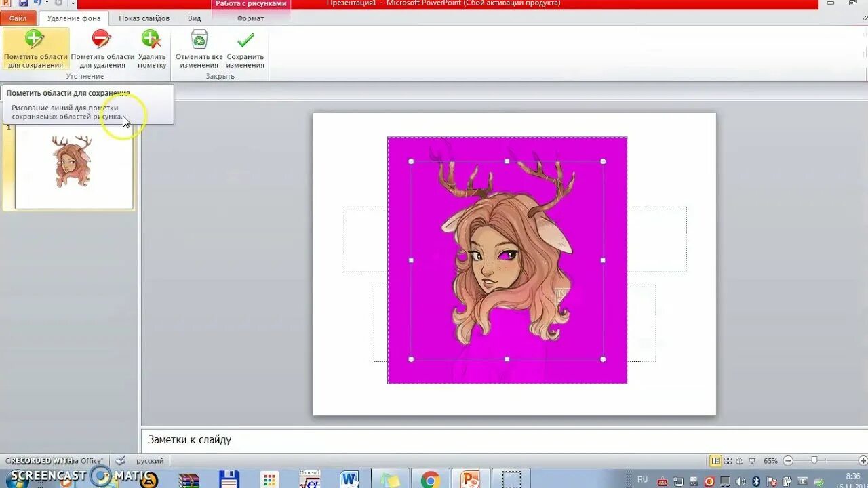Start Slide Show from status bar icon
The image size is (868, 488).
click(x=752, y=461)
